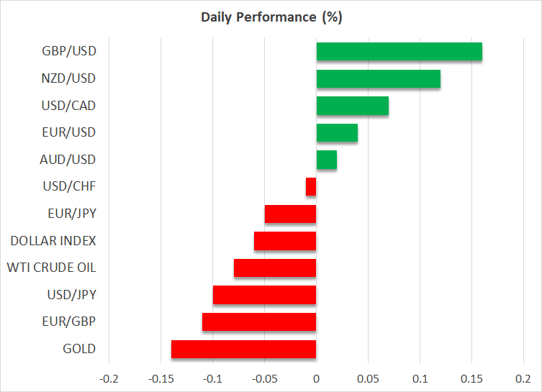
Task: Select the red WTI CRUDE OIL bar
Action: (x=275, y=268)
